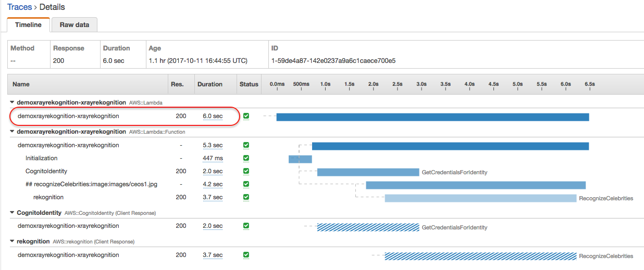Open the Traces breadcrumb link

[x=19, y=7]
